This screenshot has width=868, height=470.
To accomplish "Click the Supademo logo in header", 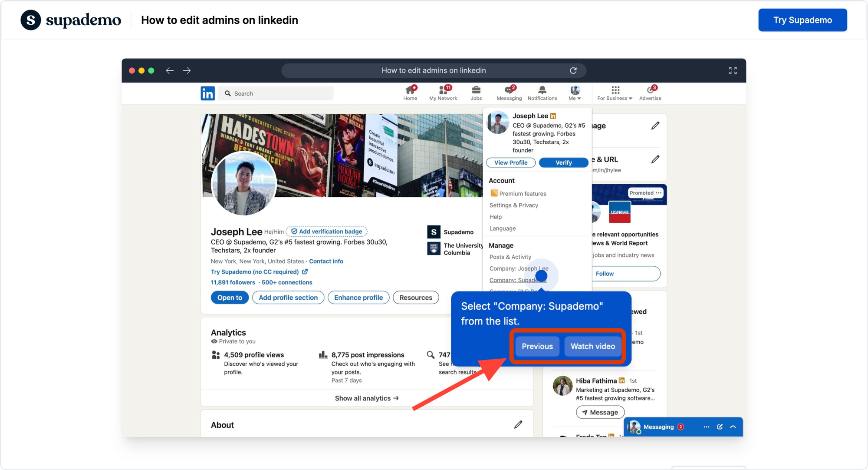I will [x=71, y=20].
